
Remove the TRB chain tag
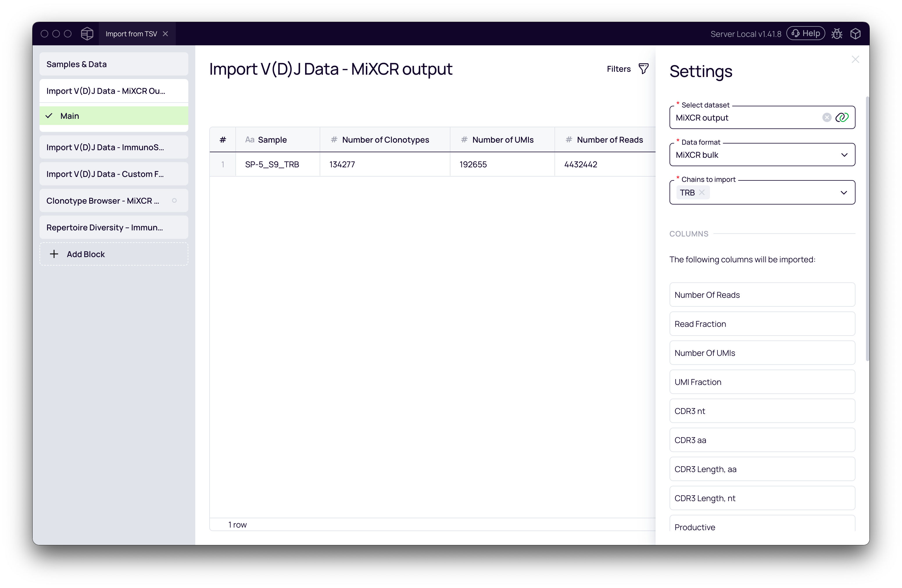point(702,192)
